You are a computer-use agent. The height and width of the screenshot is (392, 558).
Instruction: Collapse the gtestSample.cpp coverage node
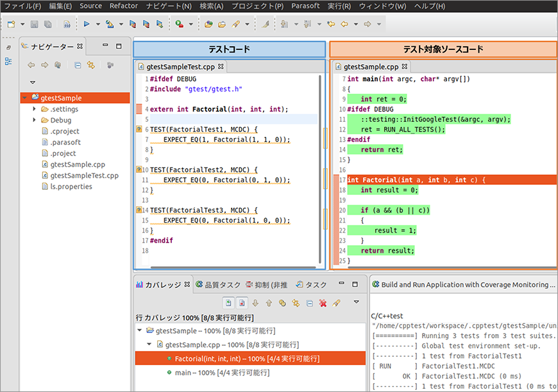coord(149,345)
